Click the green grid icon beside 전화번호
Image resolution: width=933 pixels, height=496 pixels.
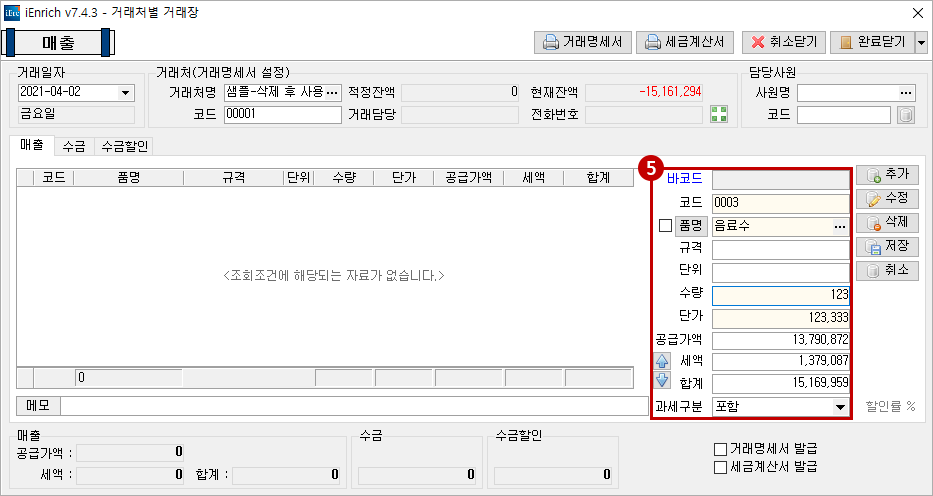point(719,114)
